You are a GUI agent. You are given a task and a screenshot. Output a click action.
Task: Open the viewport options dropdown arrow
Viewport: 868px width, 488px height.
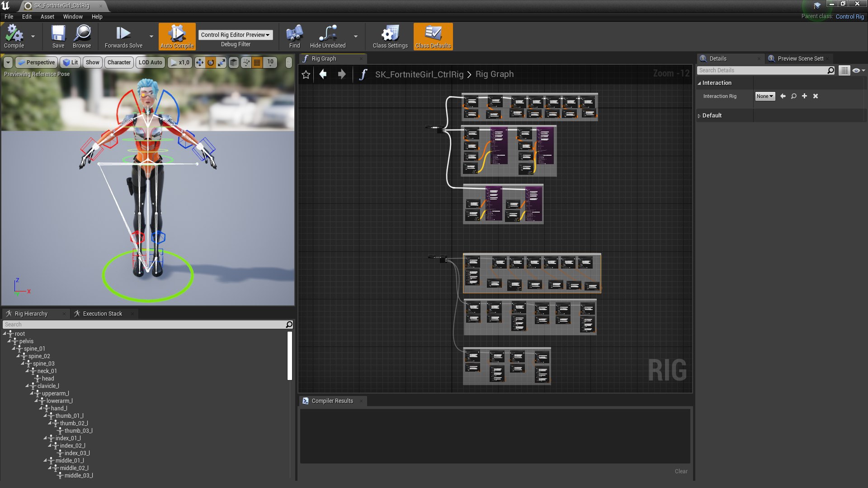tap(8, 62)
